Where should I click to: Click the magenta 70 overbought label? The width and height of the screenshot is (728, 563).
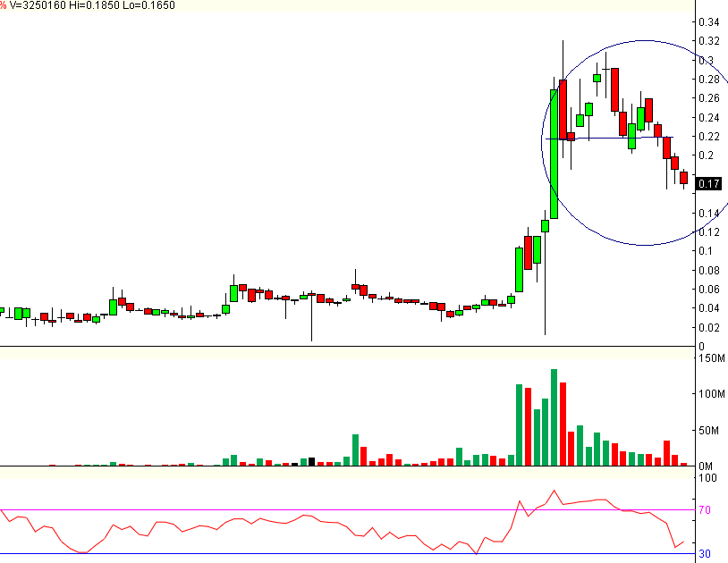[x=705, y=510]
